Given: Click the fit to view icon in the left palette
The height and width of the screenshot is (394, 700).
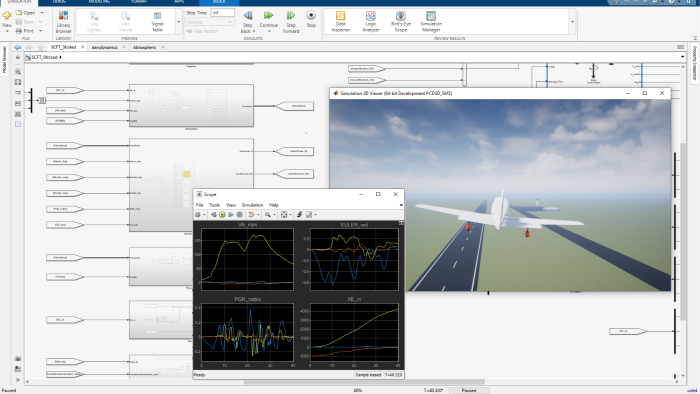Looking at the screenshot, I should pos(18,82).
